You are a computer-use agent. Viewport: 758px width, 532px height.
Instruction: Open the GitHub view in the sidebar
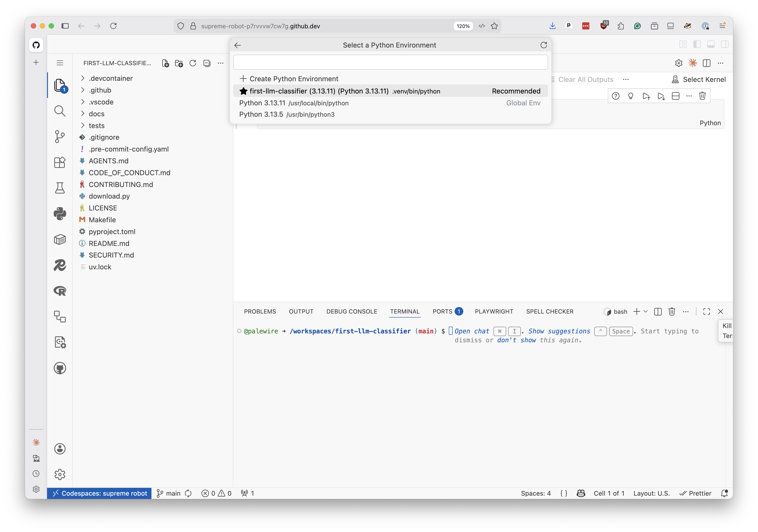60,368
